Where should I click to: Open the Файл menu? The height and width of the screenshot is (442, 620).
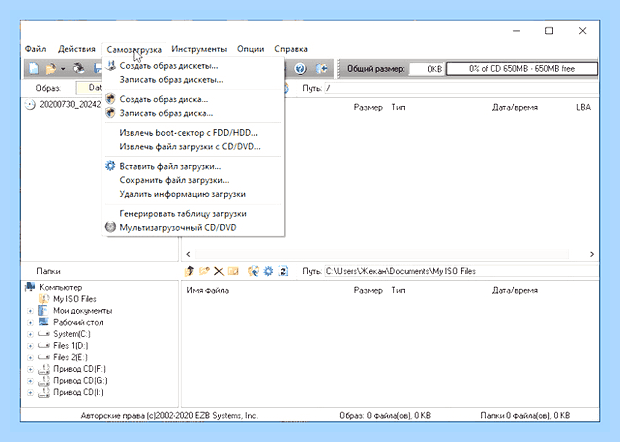(36, 49)
